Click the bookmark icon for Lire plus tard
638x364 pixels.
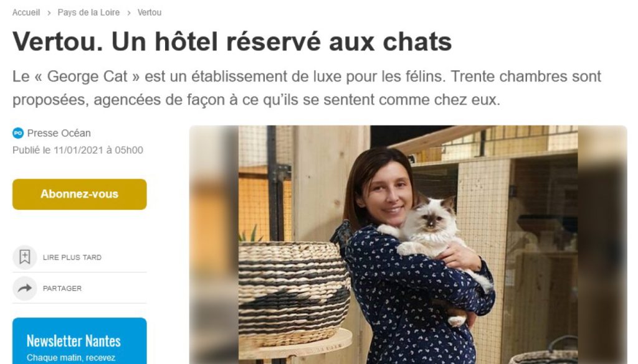(25, 257)
